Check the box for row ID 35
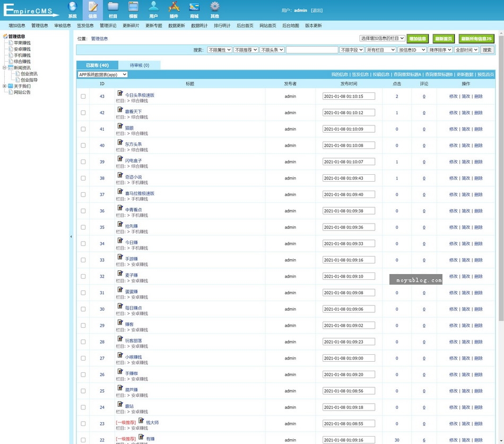The image size is (504, 444). (x=83, y=227)
